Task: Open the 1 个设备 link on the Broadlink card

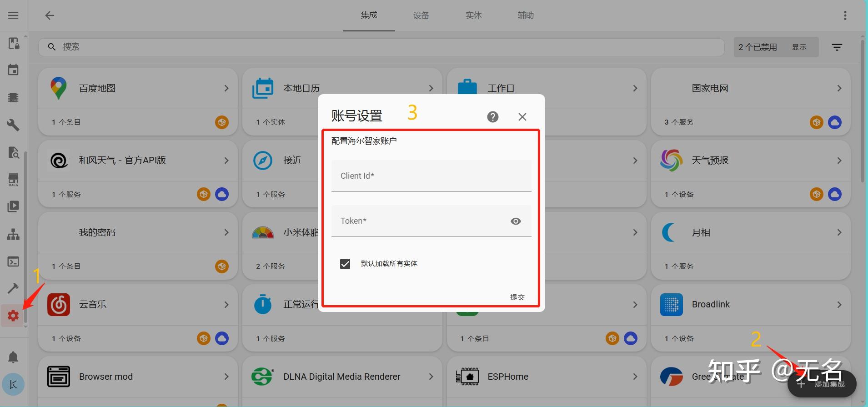Action: 679,339
